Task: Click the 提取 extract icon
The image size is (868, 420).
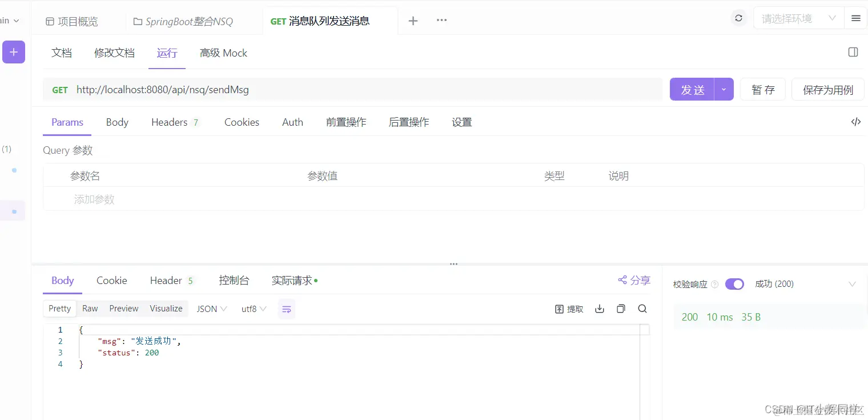Action: 569,309
